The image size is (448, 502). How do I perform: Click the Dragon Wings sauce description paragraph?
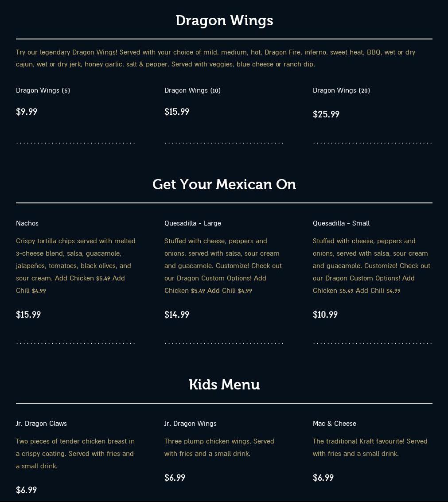click(x=216, y=58)
